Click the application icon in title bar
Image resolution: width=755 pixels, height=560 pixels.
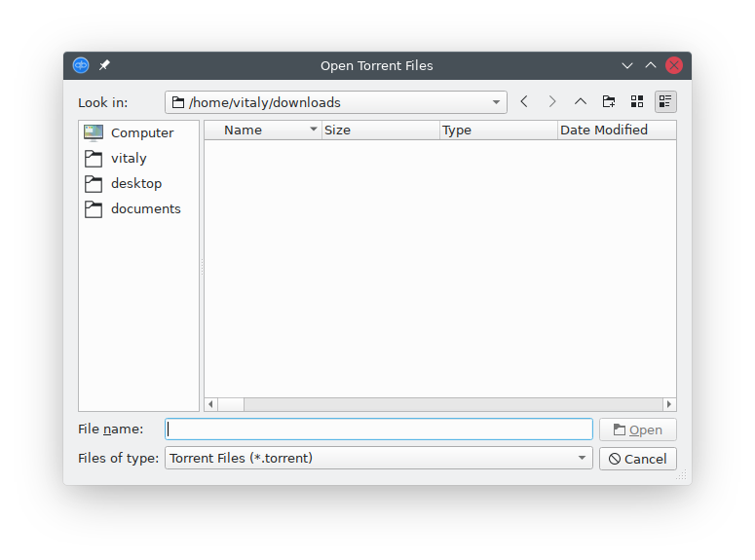81,65
